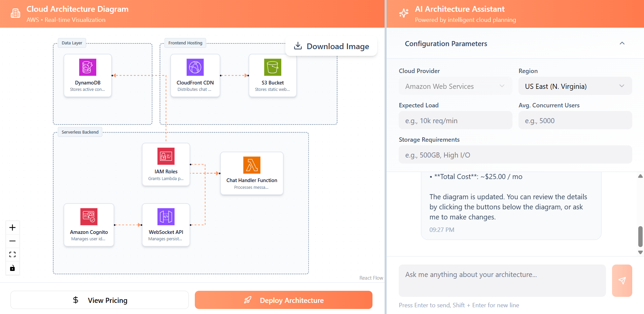This screenshot has height=314, width=644.
Task: Click the CloudFront CDN node icon
Action: (195, 67)
